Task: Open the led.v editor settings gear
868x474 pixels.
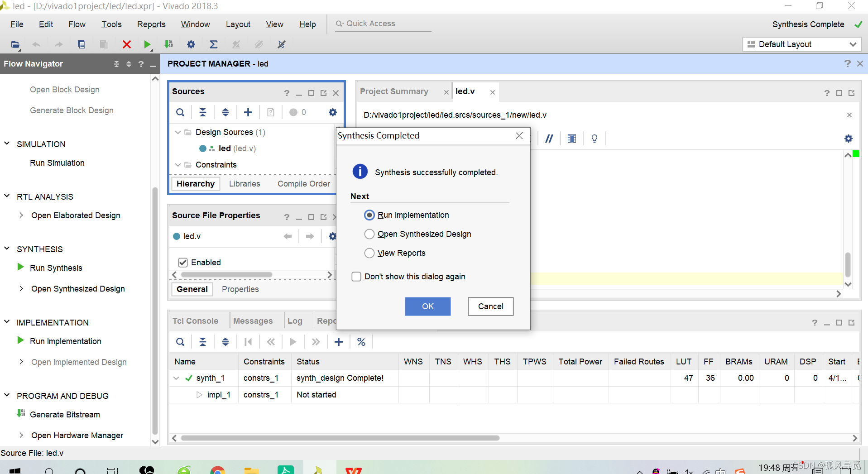Action: pyautogui.click(x=849, y=139)
